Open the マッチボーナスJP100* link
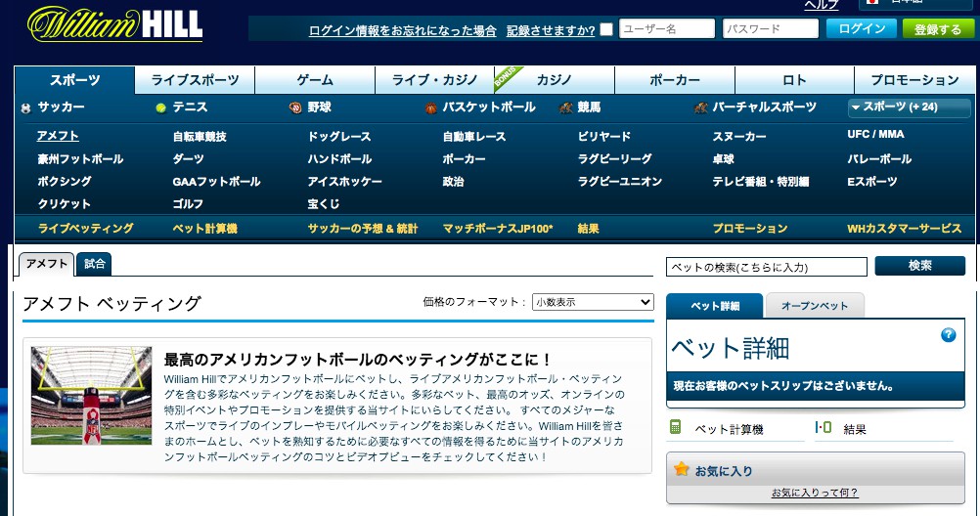The width and height of the screenshot is (980, 516). [498, 228]
